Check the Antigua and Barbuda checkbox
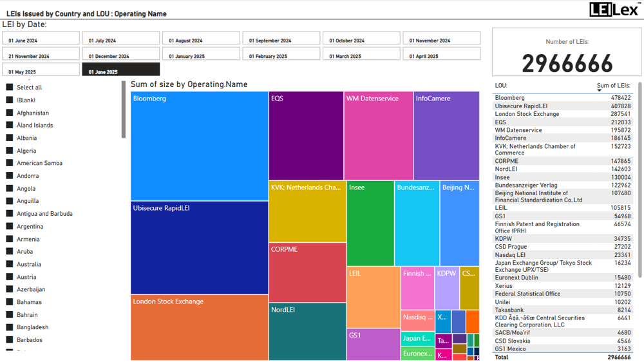644x362 pixels. point(10,213)
